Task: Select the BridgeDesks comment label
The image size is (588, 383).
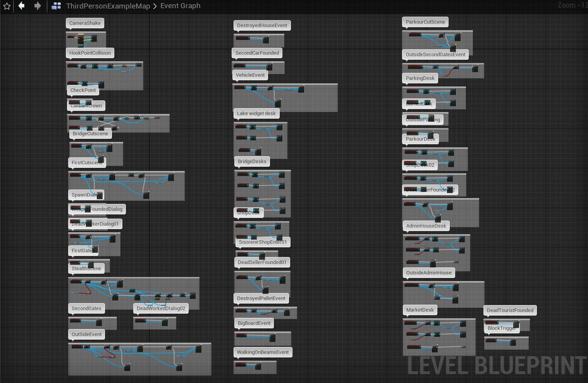Action: [x=252, y=161]
